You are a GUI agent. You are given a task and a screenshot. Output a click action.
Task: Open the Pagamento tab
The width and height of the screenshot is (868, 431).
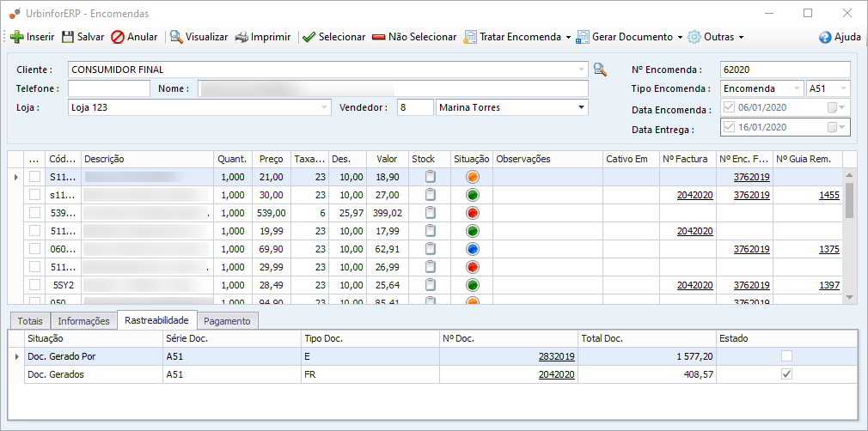[x=229, y=321]
